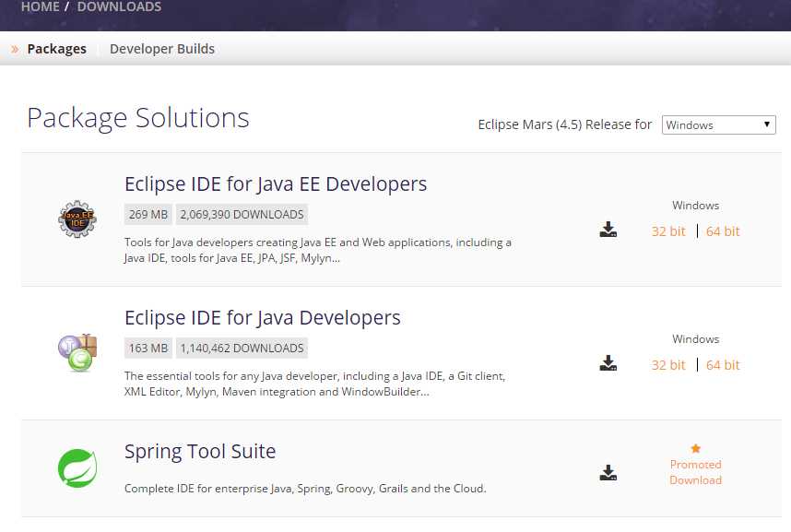Download 32 bit Java EE Developers
Image resolution: width=791 pixels, height=532 pixels.
click(667, 231)
